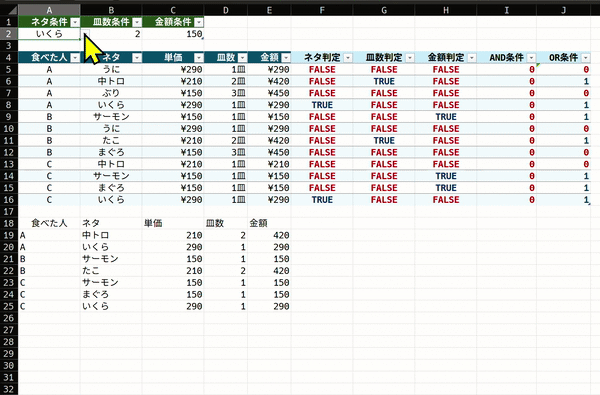Viewport: 600px width, 395px height.
Task: Click TRUE in 皿数判定 row 6
Action: coord(384,82)
